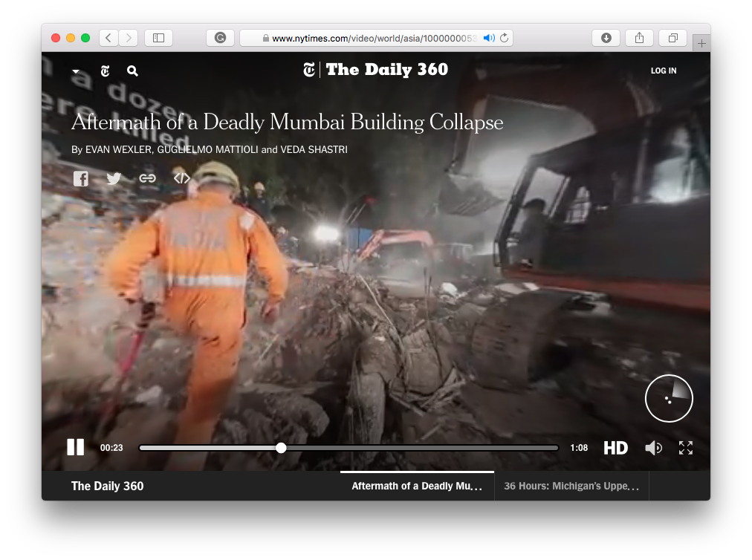
Task: Open the Safari downloads button
Action: pyautogui.click(x=606, y=38)
